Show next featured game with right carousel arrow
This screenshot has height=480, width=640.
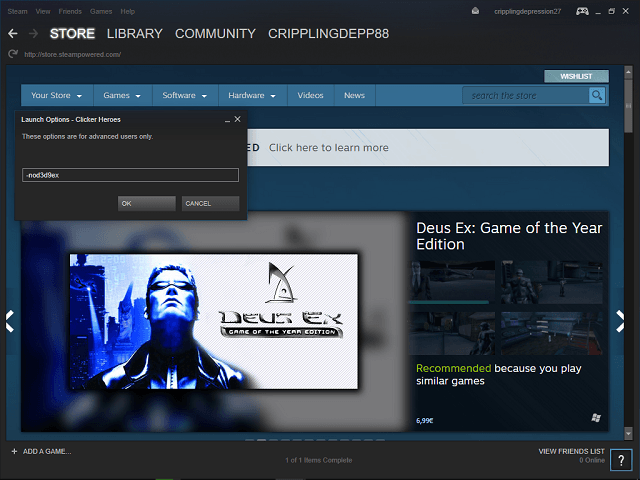coord(620,321)
